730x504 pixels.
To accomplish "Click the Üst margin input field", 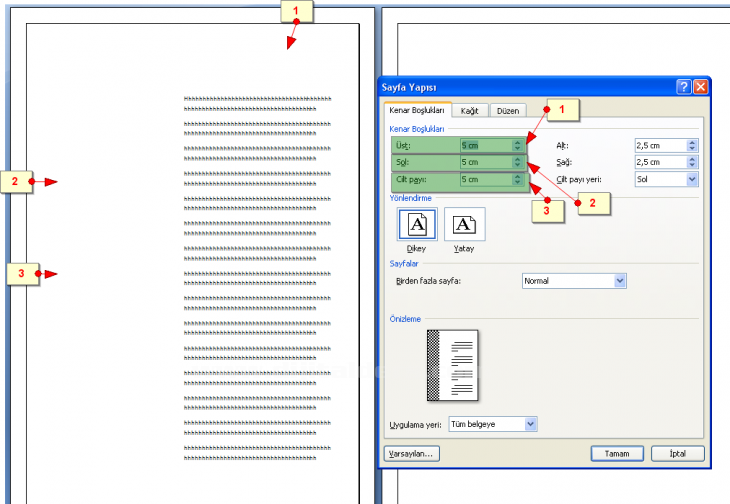I will [x=486, y=146].
